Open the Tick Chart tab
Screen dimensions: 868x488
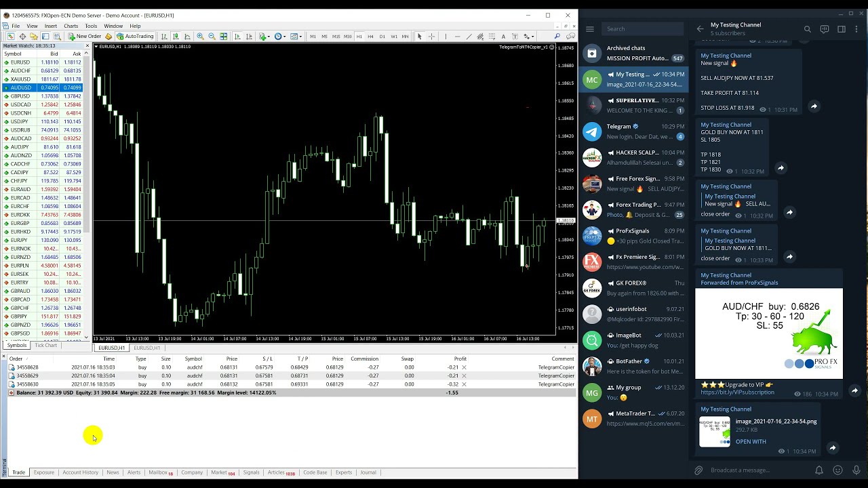(46, 346)
